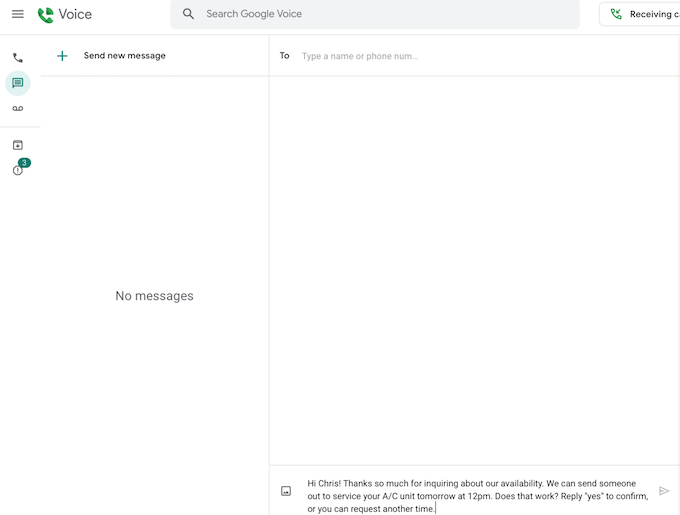The image size is (680, 515).
Task: Open the Voicemail section
Action: [17, 108]
